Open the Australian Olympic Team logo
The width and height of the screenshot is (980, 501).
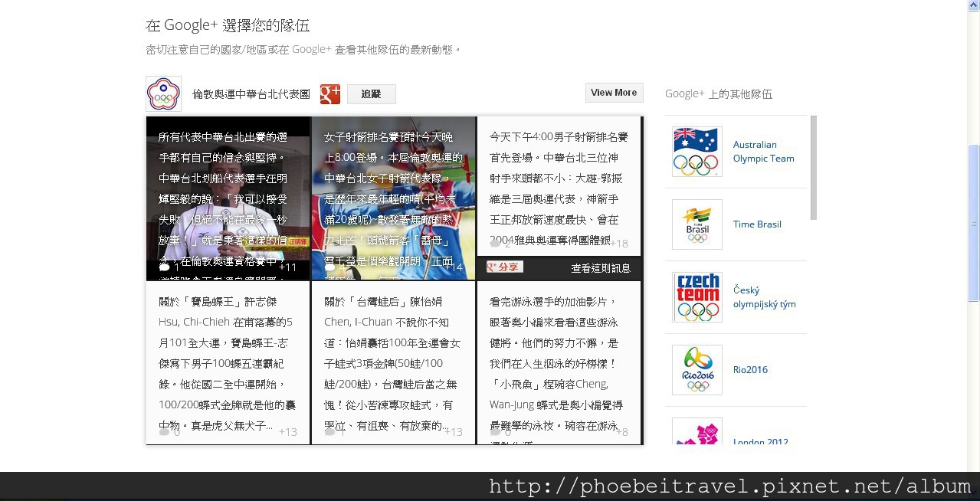pos(696,152)
